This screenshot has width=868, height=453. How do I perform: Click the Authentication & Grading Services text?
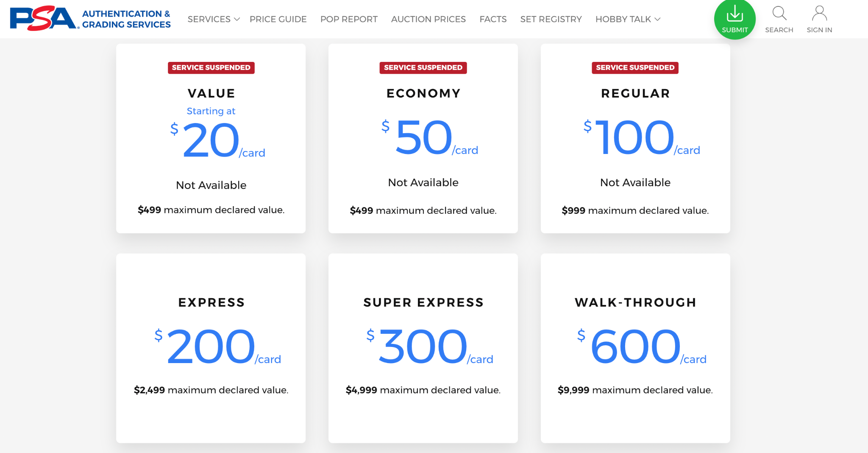click(126, 19)
